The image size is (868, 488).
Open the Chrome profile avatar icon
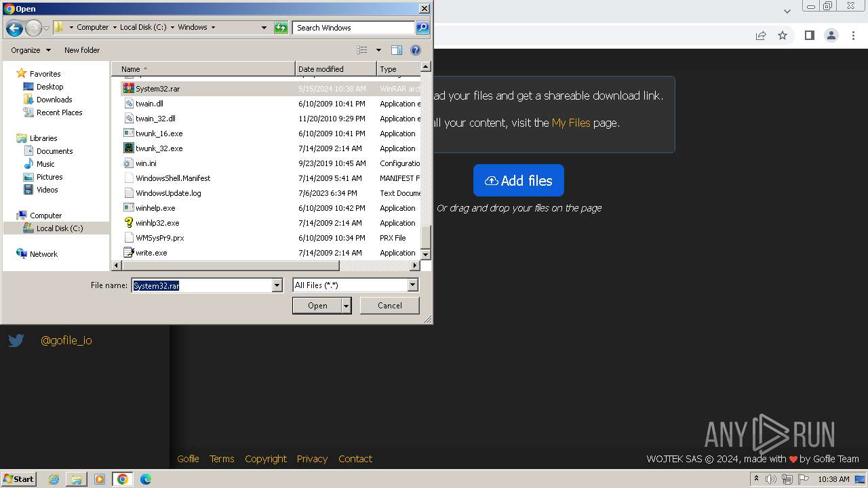coord(831,35)
